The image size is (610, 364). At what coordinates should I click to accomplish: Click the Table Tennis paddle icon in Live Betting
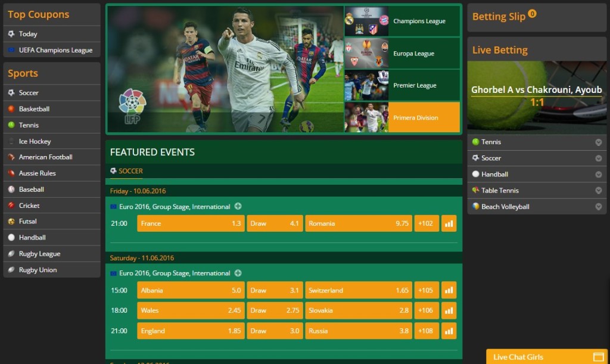(475, 190)
